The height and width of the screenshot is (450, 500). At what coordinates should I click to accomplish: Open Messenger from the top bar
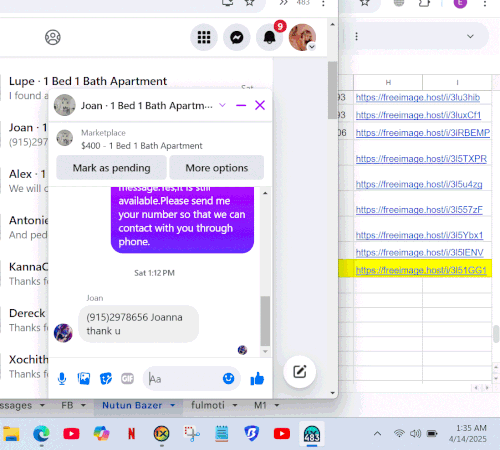237,37
